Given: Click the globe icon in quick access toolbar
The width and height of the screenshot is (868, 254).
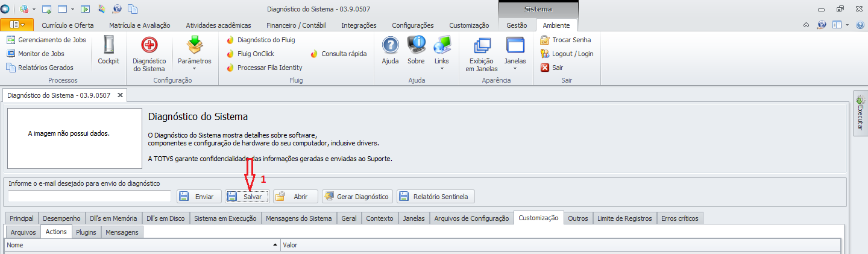Looking at the screenshot, I should click(117, 9).
